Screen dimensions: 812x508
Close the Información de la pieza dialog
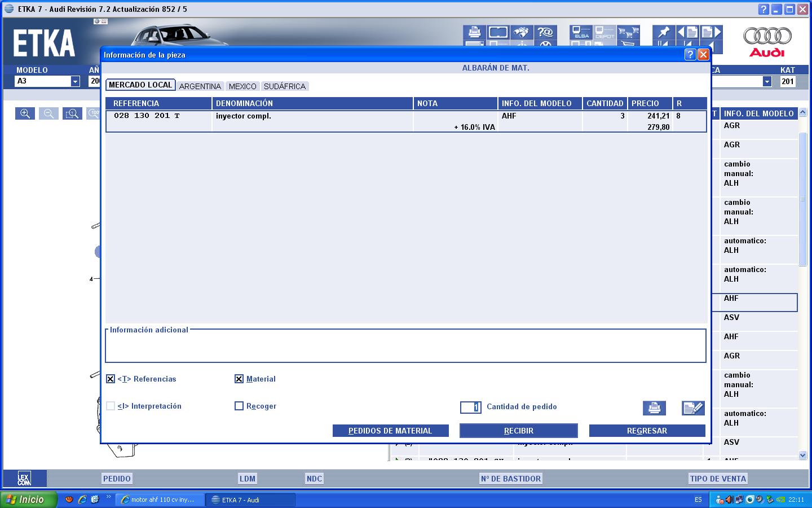coord(703,54)
